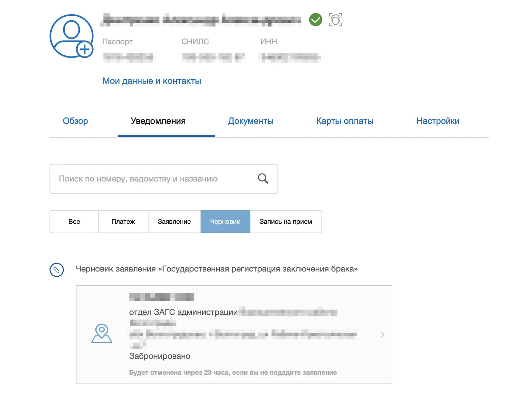Focus the search by number and agency field
The image size is (532, 397).
(x=164, y=179)
